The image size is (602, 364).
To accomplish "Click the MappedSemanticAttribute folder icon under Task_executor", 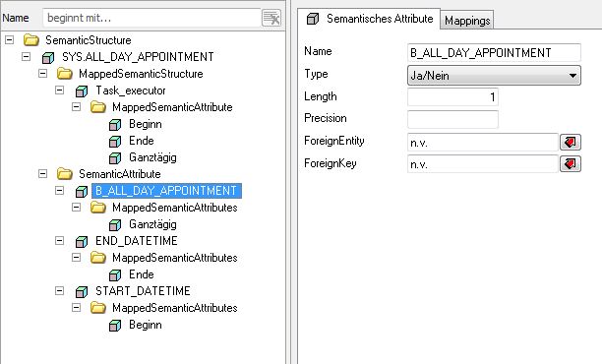I will point(98,107).
